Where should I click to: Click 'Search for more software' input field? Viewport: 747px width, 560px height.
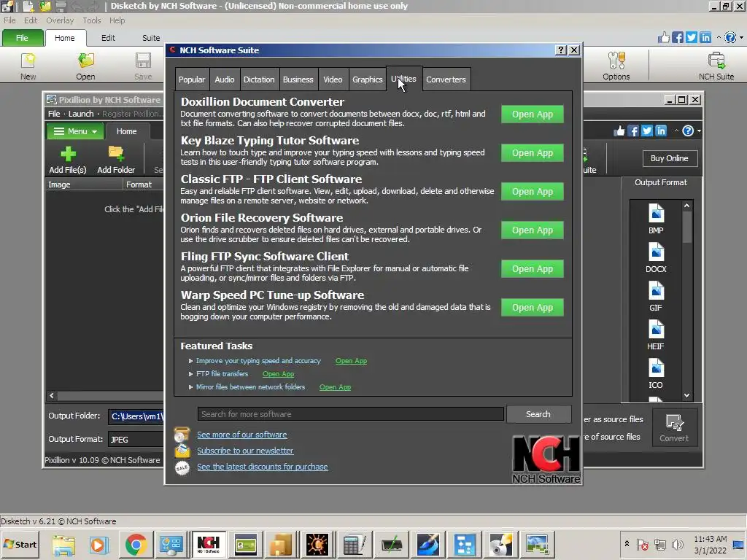click(x=351, y=414)
